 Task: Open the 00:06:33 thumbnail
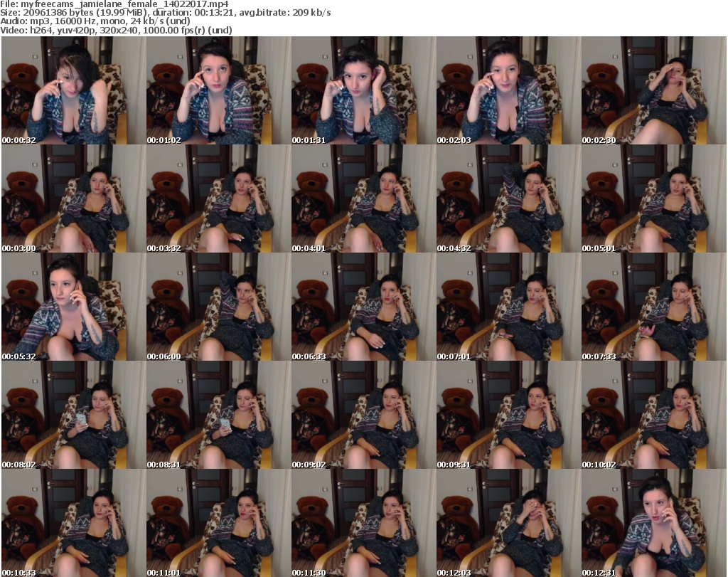(x=363, y=307)
